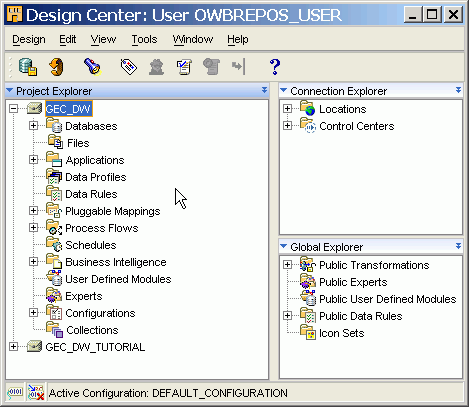The image size is (469, 407).
Task: Expand the Locations node
Action: click(287, 109)
